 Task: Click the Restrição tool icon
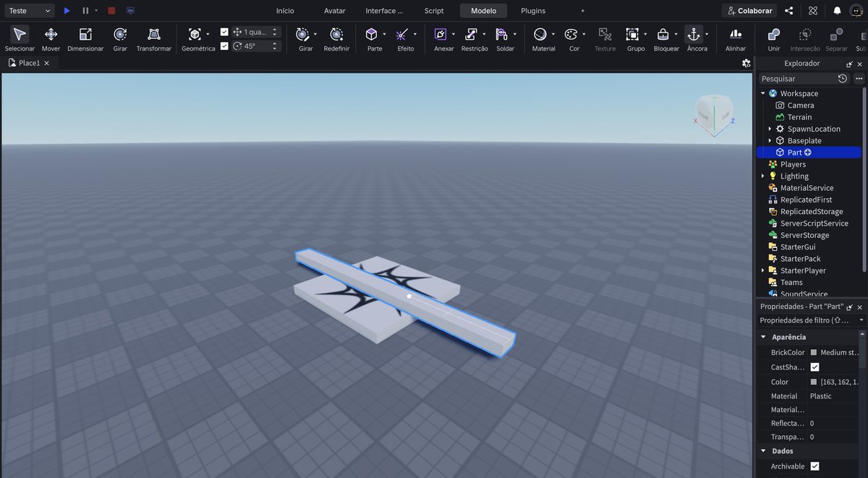[471, 34]
